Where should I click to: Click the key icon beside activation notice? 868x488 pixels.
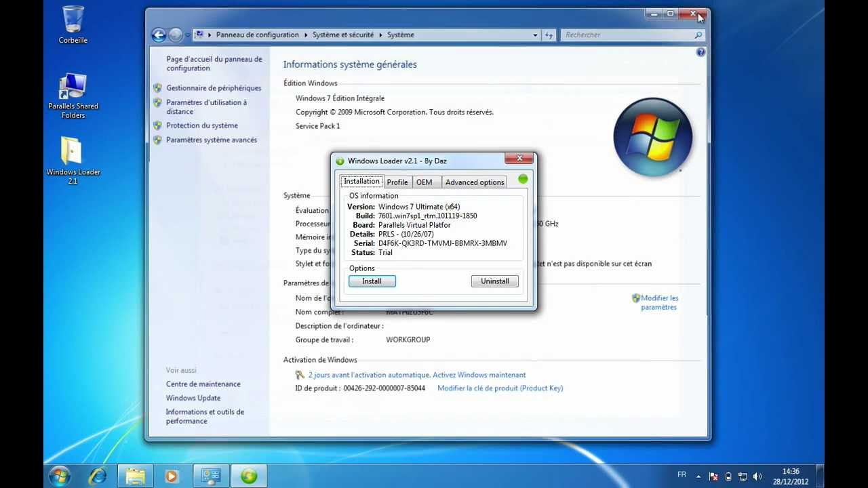[x=300, y=375]
